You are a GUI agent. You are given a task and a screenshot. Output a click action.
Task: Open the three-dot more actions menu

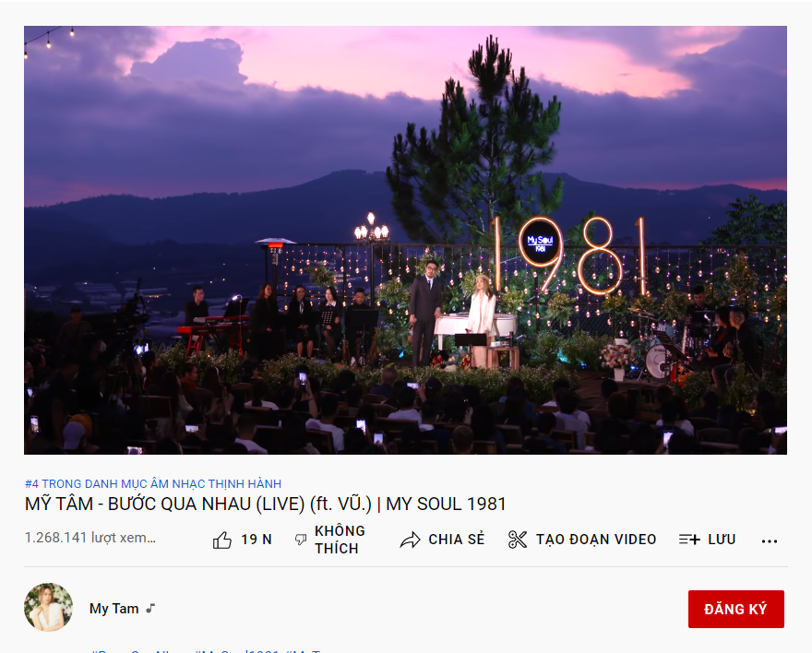tap(770, 541)
